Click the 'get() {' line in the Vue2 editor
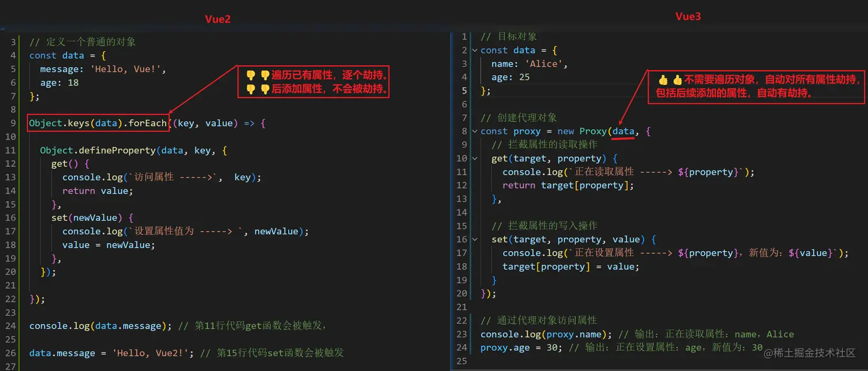The width and height of the screenshot is (868, 371). [x=70, y=164]
